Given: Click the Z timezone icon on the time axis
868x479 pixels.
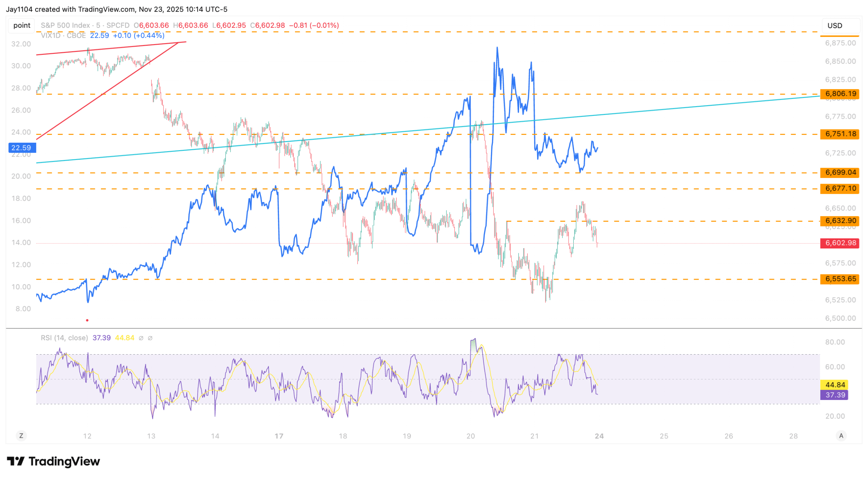Looking at the screenshot, I should click(x=21, y=436).
